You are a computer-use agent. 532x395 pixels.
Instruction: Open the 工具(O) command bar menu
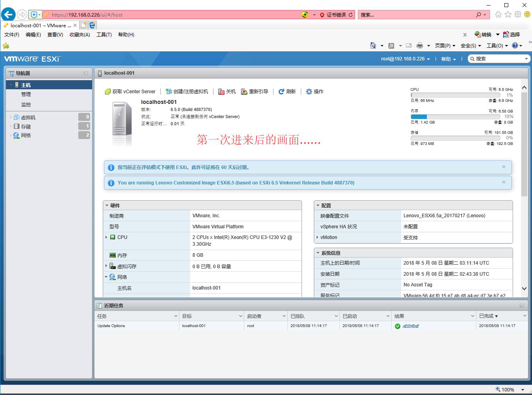click(497, 45)
